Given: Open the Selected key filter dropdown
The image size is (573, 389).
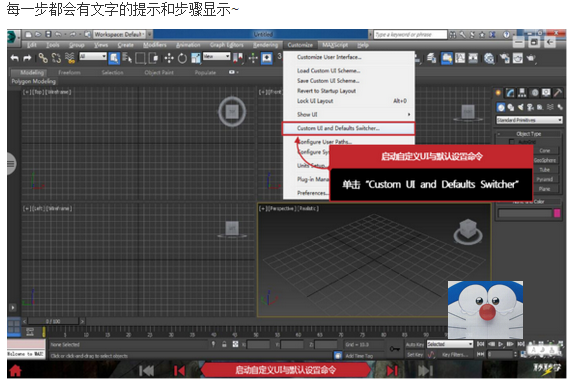Looking at the screenshot, I should click(450, 344).
